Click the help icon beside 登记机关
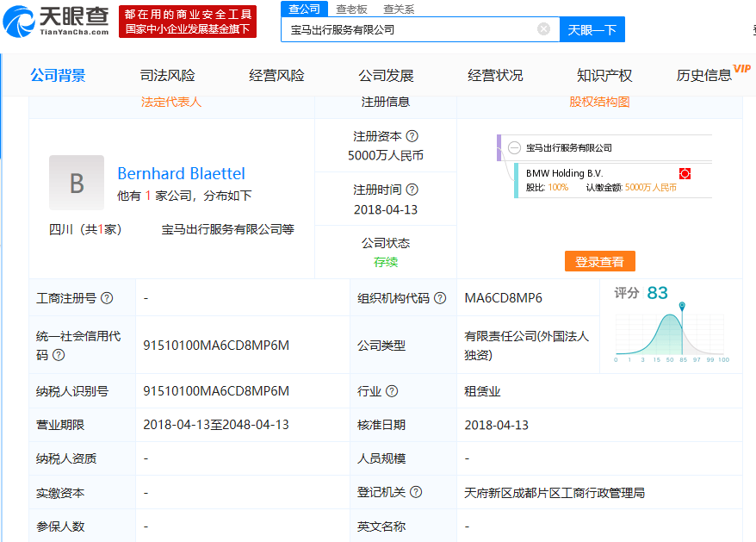The image size is (756, 542). [416, 492]
